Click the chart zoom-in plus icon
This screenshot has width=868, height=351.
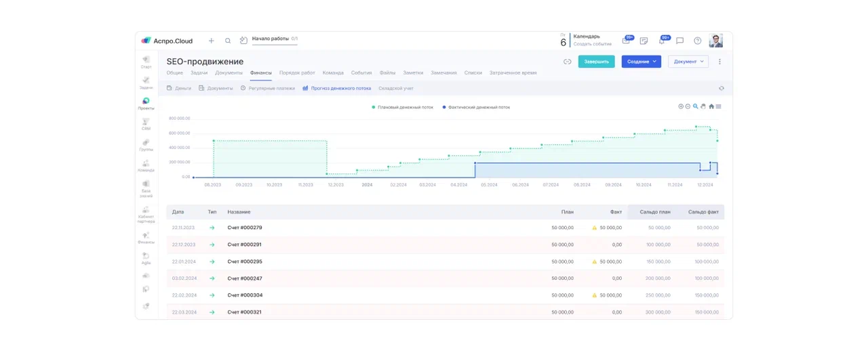(681, 106)
